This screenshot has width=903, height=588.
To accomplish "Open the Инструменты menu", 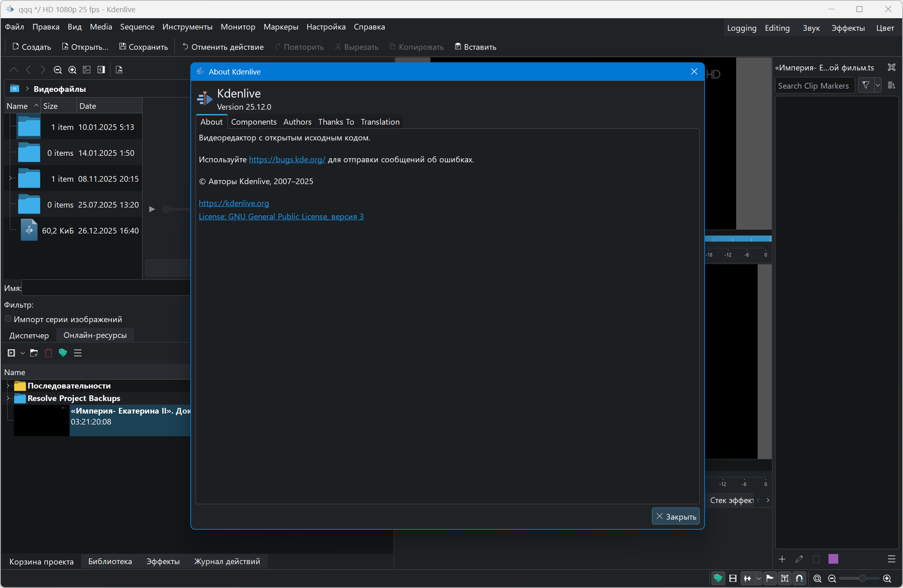I will (x=187, y=27).
